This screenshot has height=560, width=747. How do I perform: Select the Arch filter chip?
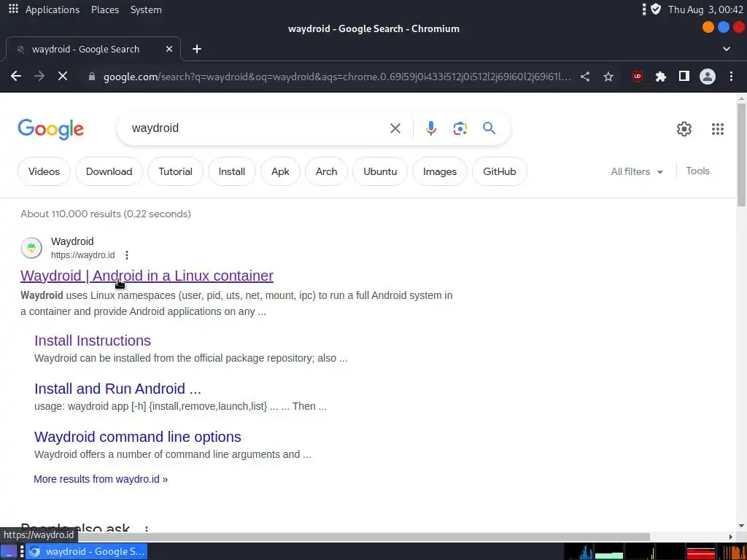pos(326,171)
